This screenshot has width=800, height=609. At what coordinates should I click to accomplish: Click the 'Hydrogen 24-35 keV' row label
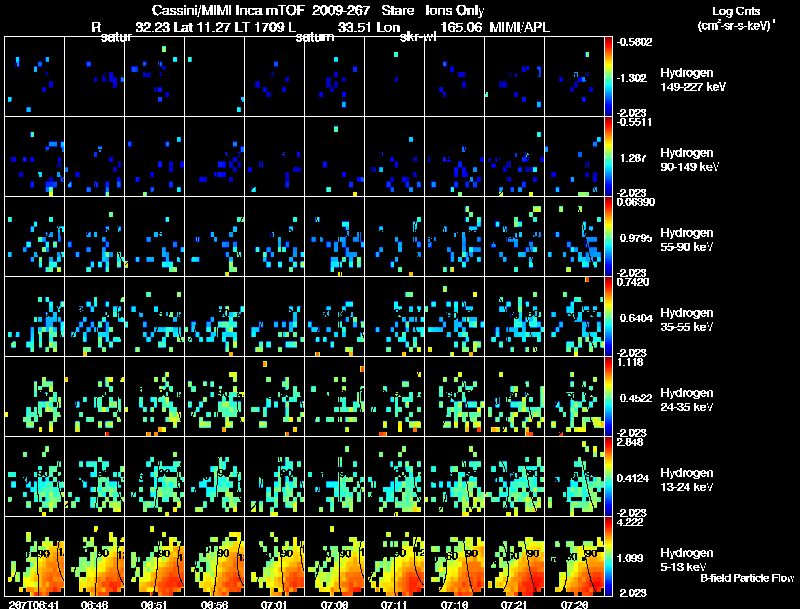pos(687,400)
